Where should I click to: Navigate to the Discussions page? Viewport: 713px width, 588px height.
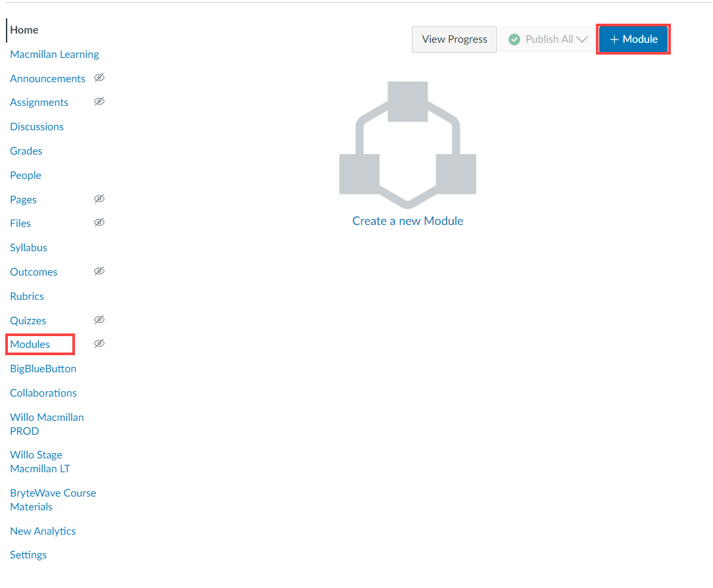(36, 126)
